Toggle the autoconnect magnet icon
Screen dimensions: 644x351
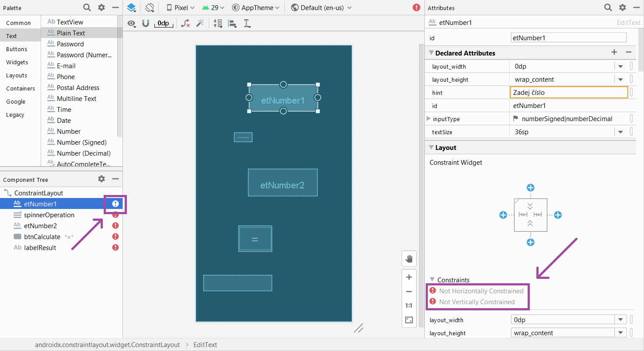(146, 23)
